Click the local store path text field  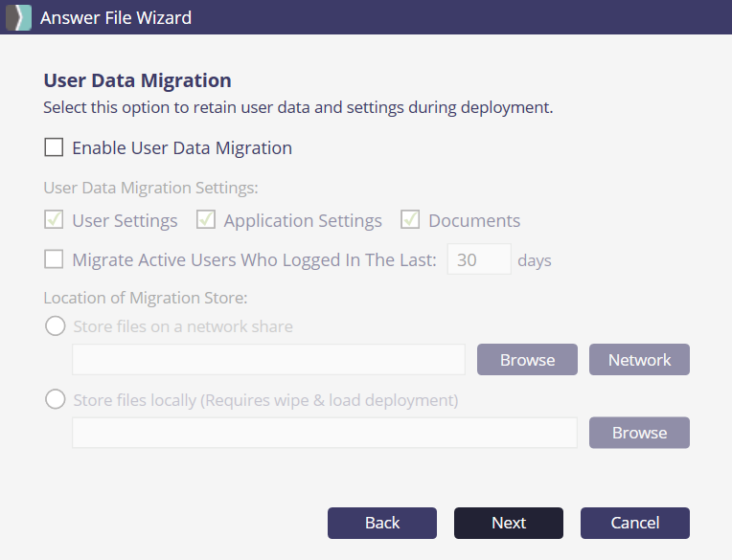pyautogui.click(x=324, y=433)
